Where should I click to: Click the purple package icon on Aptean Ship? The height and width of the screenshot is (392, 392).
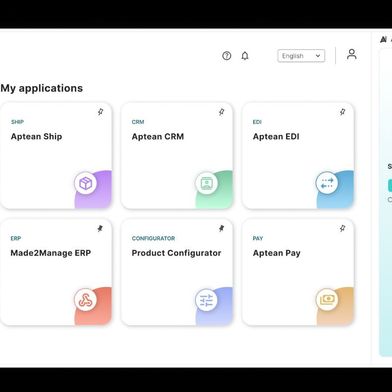point(86,183)
